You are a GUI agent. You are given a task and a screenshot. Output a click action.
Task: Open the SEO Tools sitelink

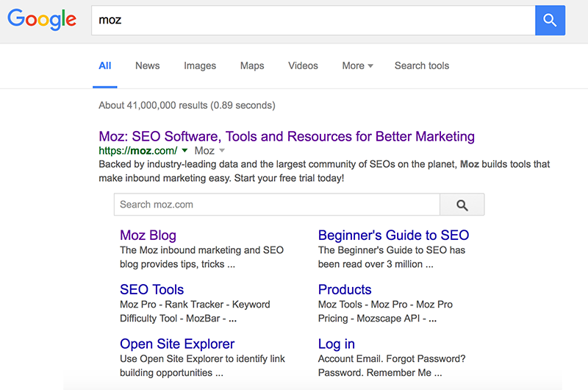[152, 289]
